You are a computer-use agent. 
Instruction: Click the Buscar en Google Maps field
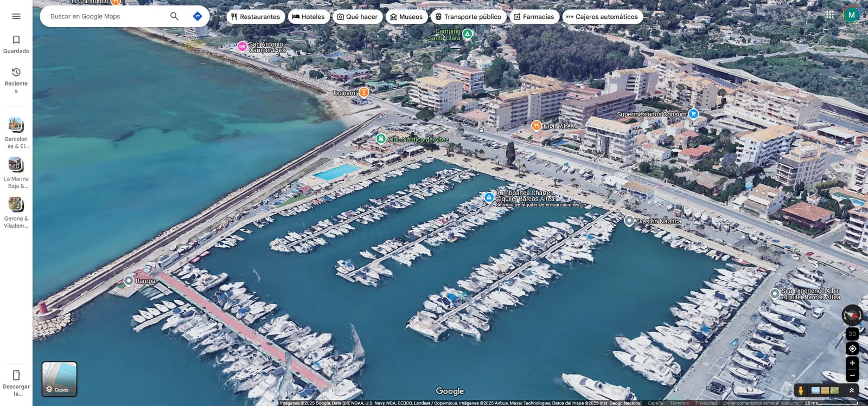click(x=106, y=16)
